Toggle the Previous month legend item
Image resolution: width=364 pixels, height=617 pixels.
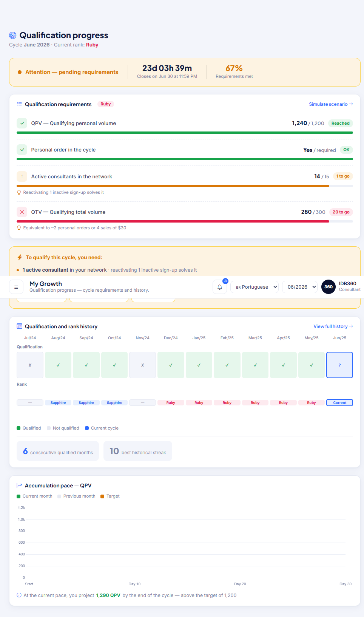[x=76, y=496]
